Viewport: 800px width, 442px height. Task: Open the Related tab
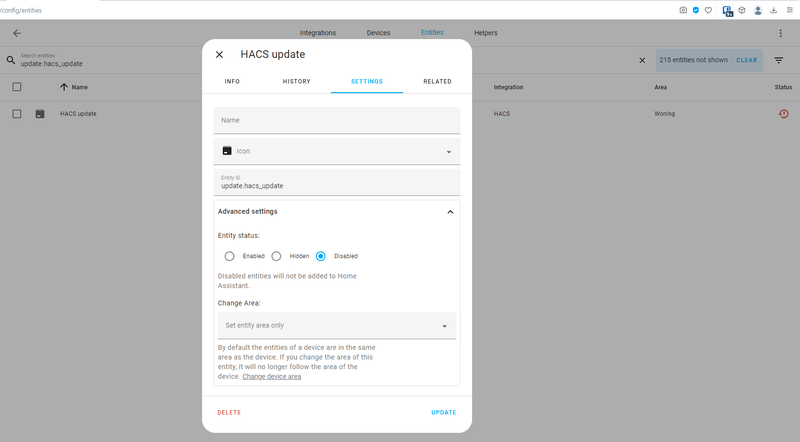(437, 81)
